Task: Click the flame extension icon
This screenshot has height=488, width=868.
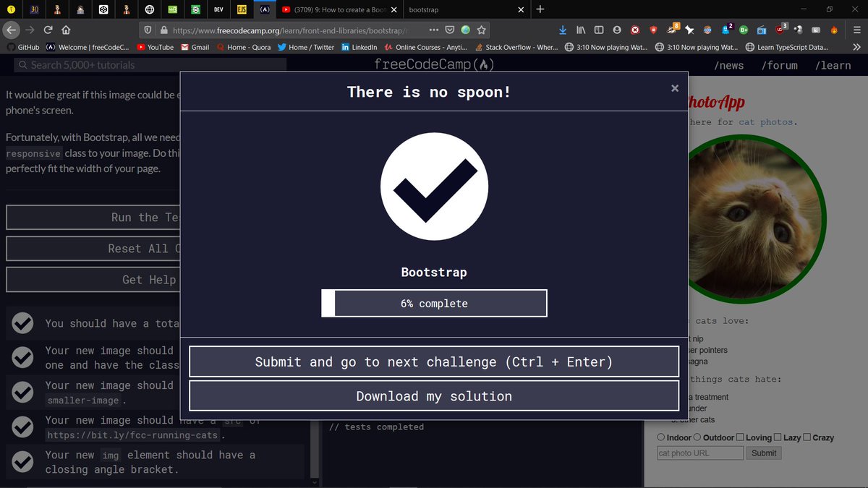Action: (x=834, y=30)
